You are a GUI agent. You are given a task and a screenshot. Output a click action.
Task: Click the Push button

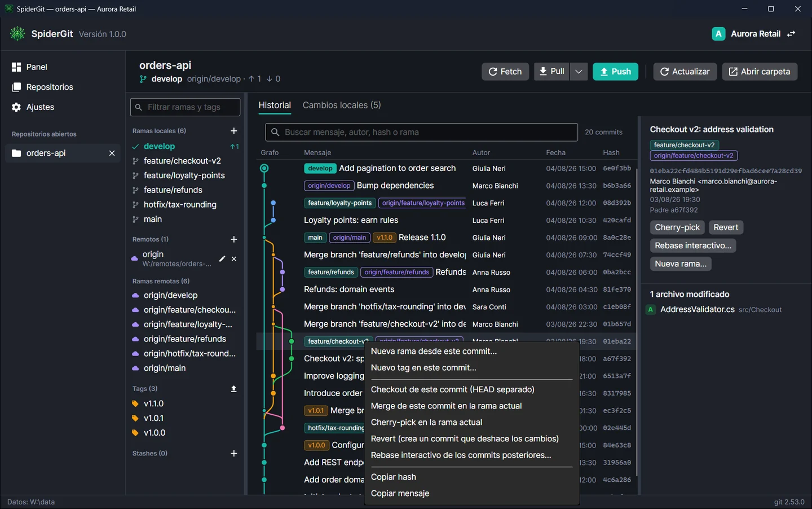(x=615, y=72)
